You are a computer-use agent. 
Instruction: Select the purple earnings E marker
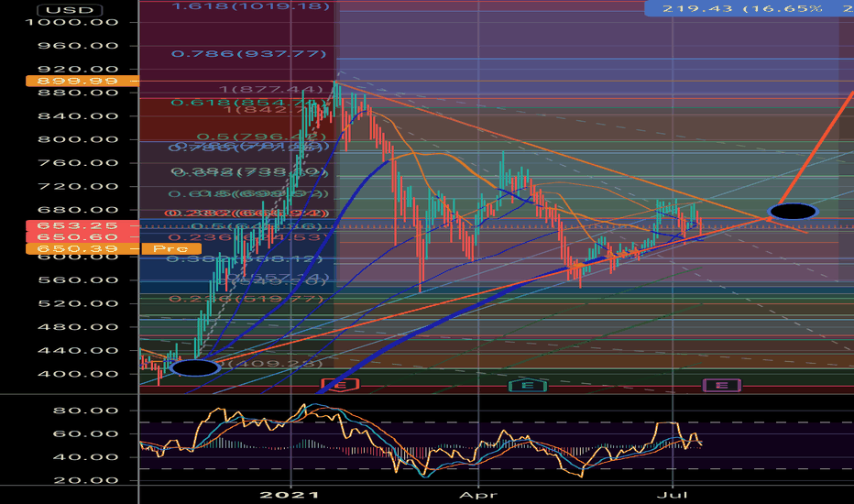(722, 385)
